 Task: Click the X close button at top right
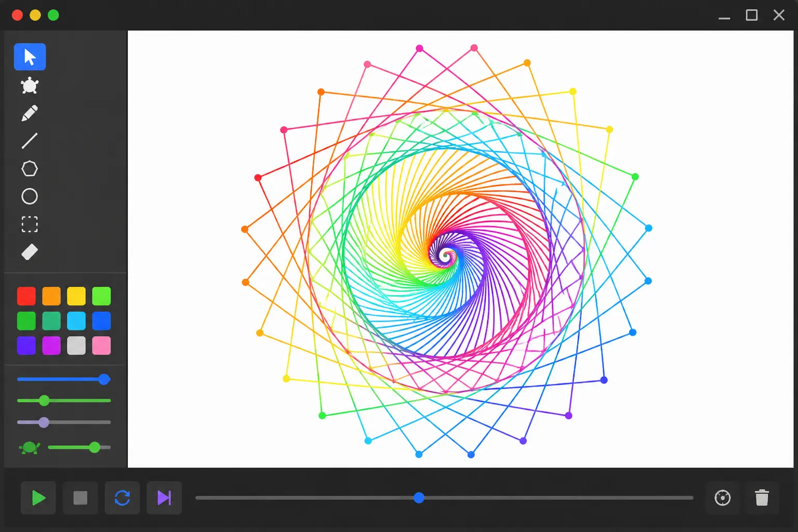pyautogui.click(x=779, y=15)
